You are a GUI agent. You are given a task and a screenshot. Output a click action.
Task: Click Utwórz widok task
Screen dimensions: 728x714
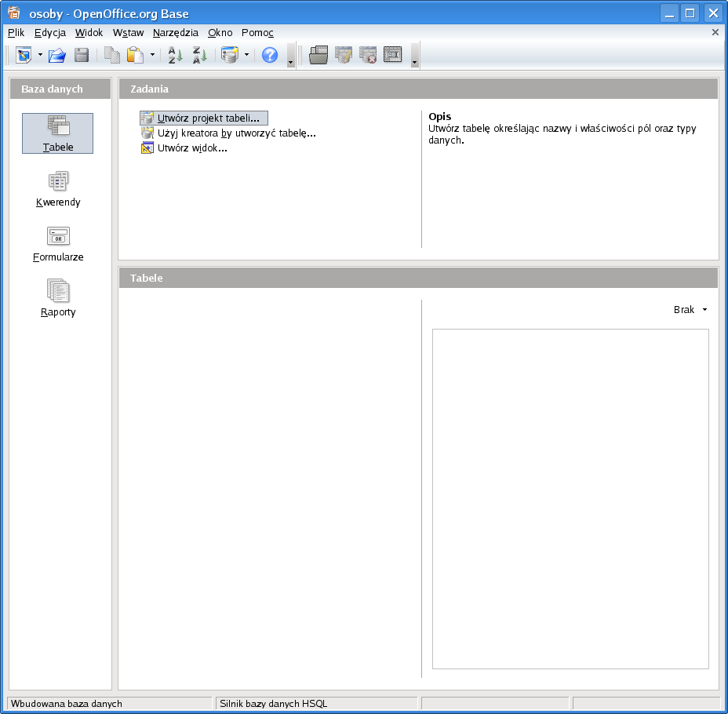tap(184, 148)
